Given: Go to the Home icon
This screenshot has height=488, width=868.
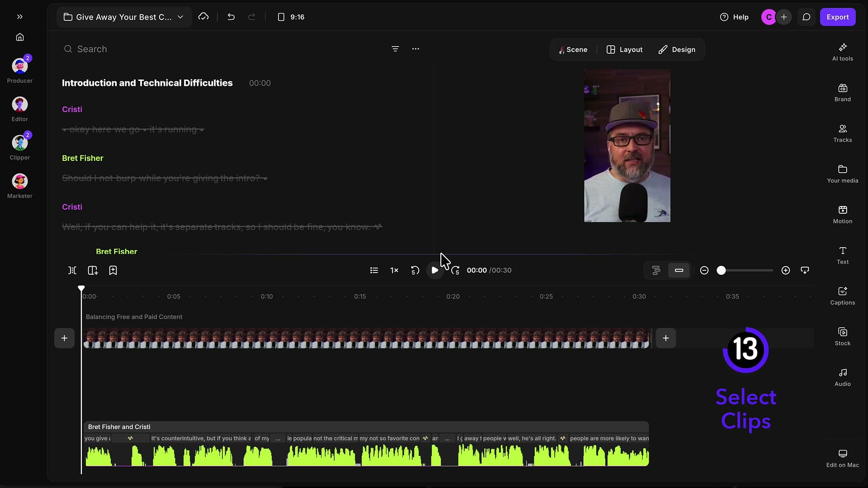Looking at the screenshot, I should pos(20,37).
